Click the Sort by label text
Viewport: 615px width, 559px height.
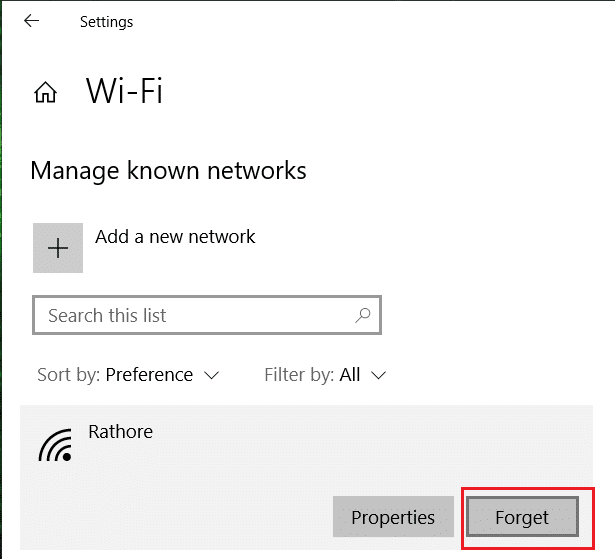(x=68, y=375)
